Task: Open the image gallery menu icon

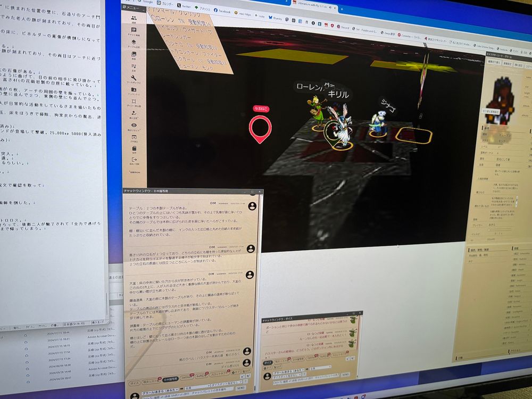Action: pyautogui.click(x=134, y=54)
